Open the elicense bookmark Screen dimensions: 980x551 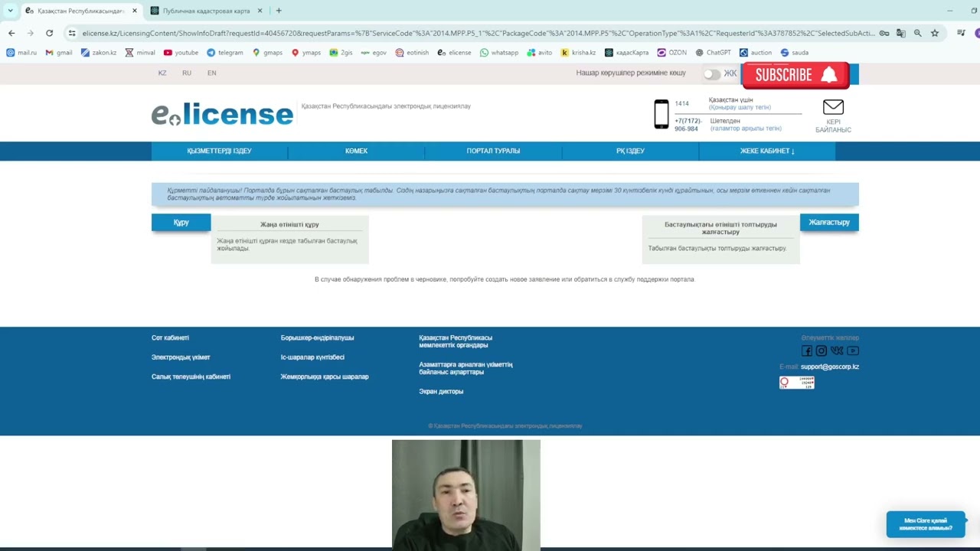click(x=454, y=53)
